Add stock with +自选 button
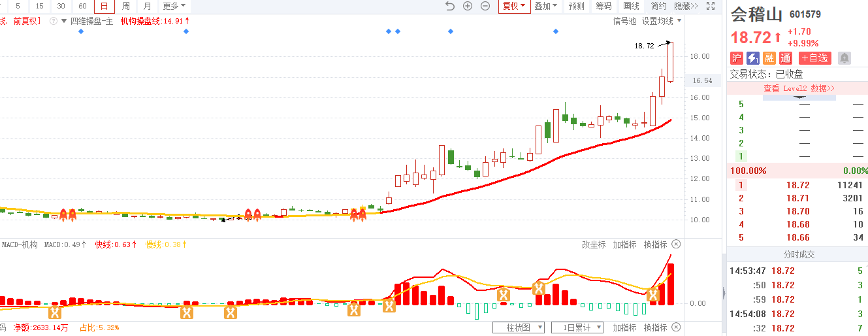The height and width of the screenshot is (336, 868). click(x=815, y=58)
